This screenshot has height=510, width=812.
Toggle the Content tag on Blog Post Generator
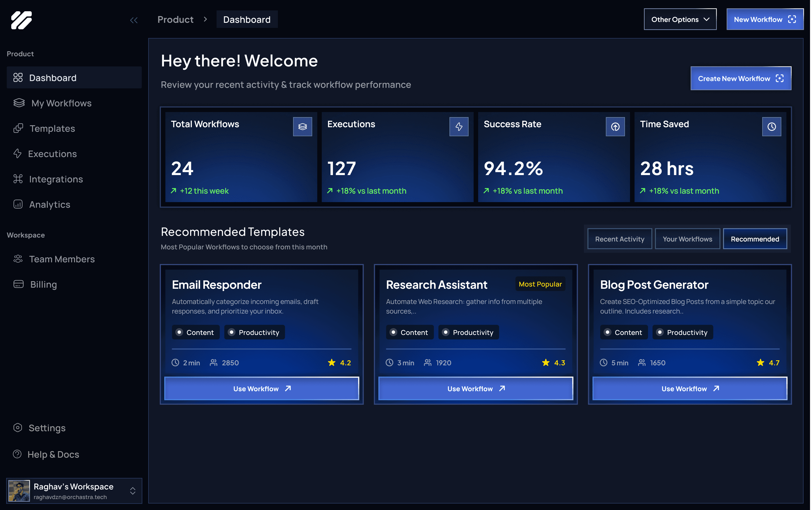(624, 332)
